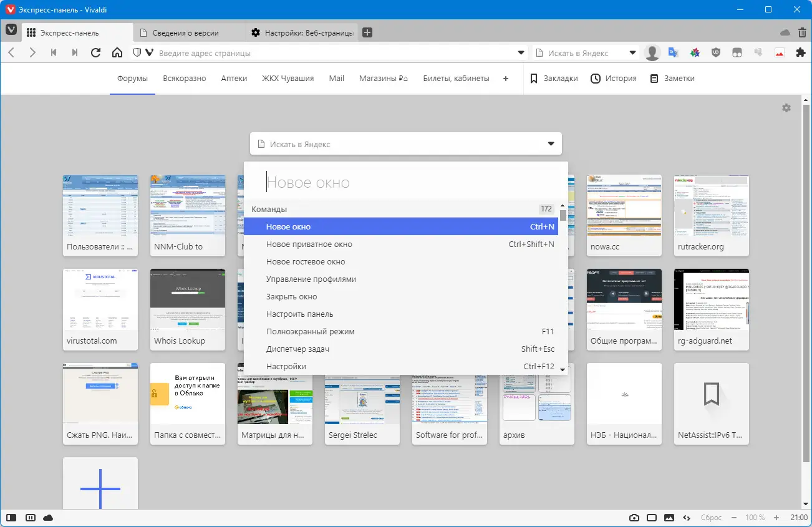
Task: Select the Форумы speed dial group
Action: pos(132,79)
